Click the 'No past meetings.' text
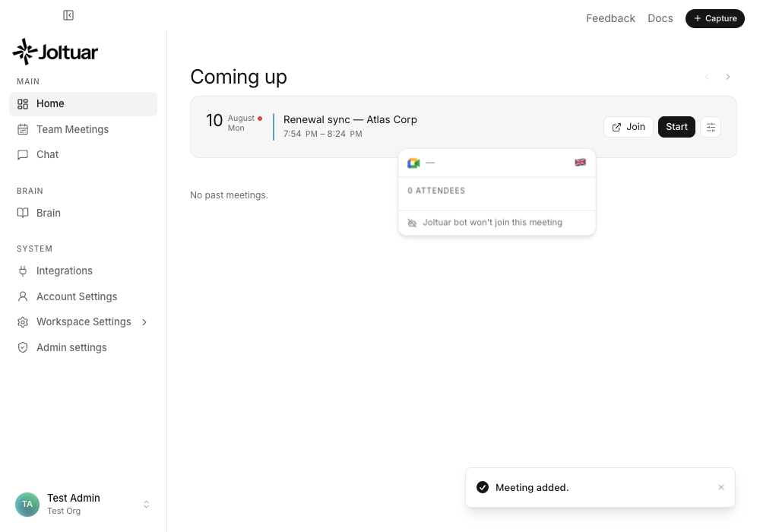The width and height of the screenshot is (760, 532). pyautogui.click(x=229, y=195)
